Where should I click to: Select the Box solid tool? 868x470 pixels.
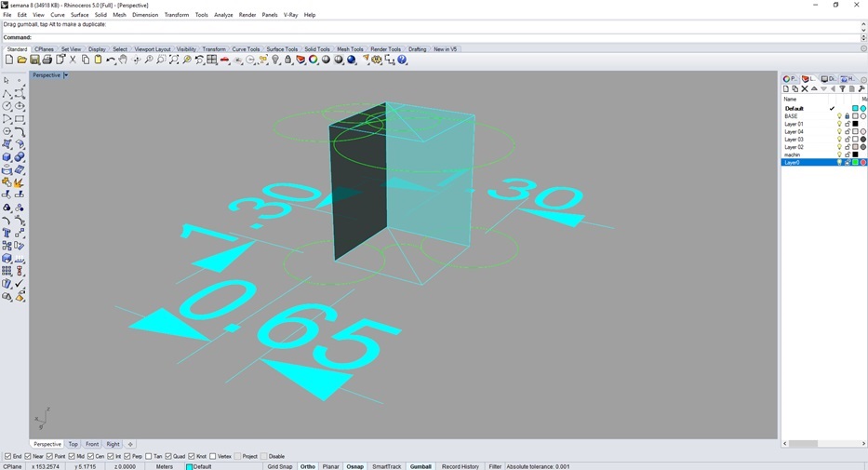(7, 157)
